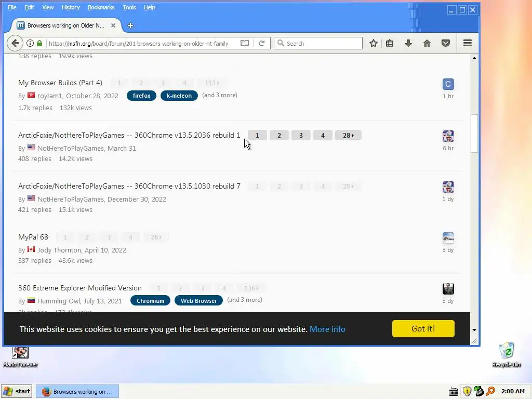Close the Browsers working on Older NT tab

click(x=113, y=25)
